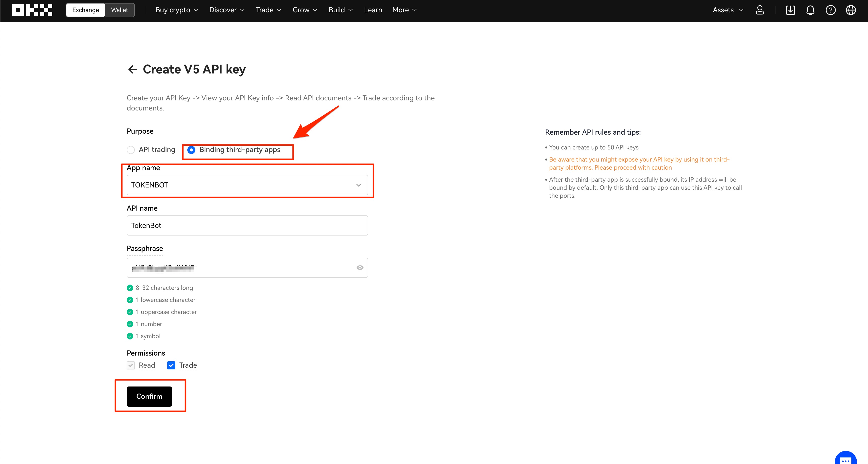Toggle the Trade permission checkbox
Image resolution: width=868 pixels, height=464 pixels.
tap(171, 365)
